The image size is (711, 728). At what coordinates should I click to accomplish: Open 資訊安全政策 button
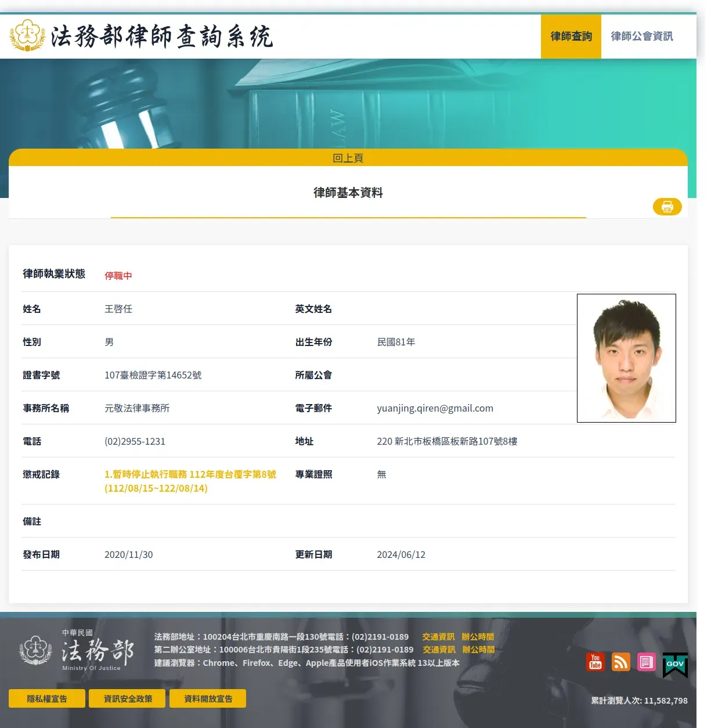[x=128, y=698]
